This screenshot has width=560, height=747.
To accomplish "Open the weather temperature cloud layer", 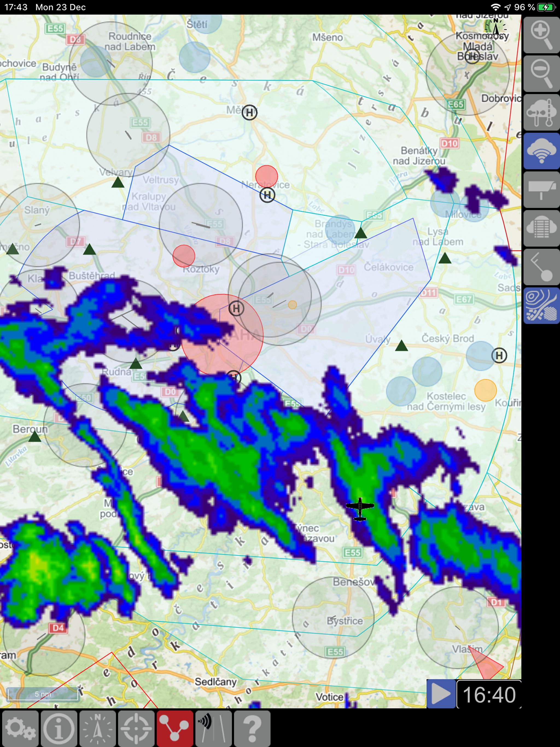I will pos(541,112).
